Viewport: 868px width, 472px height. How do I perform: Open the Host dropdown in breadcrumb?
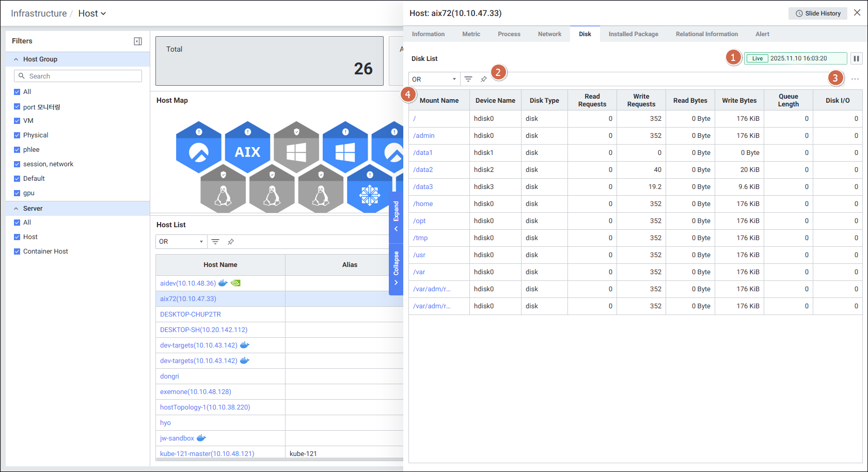pos(92,13)
